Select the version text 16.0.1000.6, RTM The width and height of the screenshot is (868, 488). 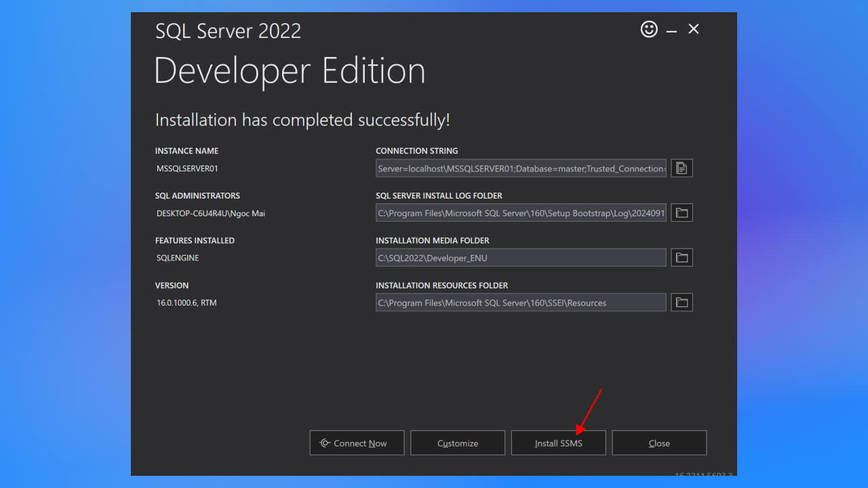186,303
